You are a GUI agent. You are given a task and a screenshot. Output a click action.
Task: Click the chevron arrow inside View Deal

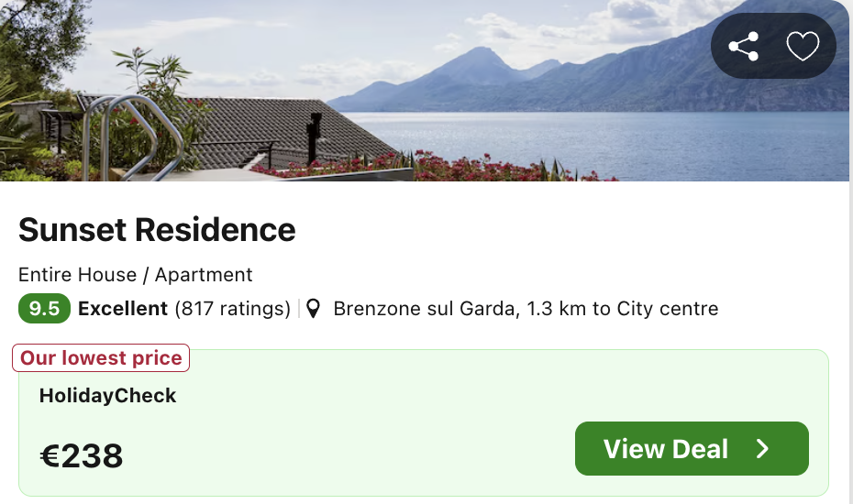point(763,448)
